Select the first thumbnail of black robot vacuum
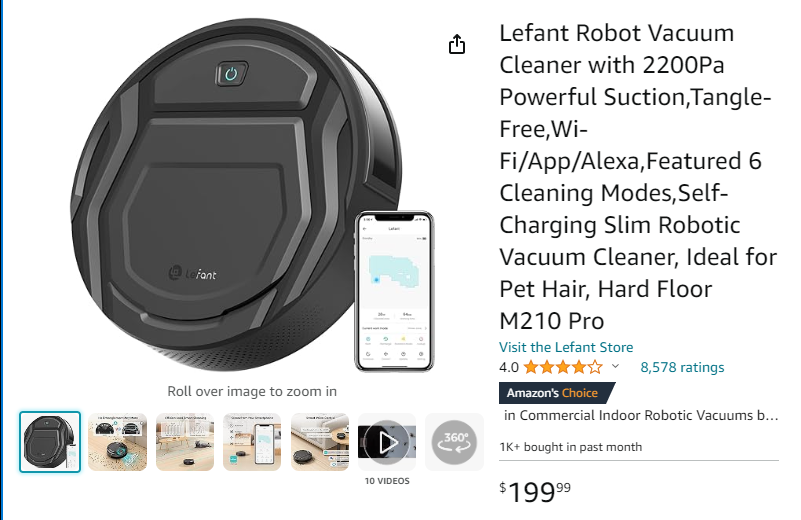This screenshot has width=801, height=520. (50, 442)
